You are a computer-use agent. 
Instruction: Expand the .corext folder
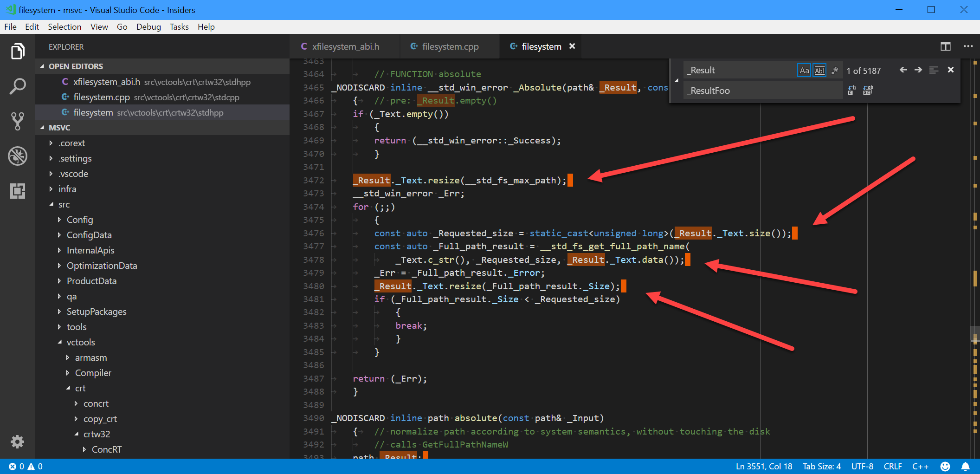(x=51, y=143)
